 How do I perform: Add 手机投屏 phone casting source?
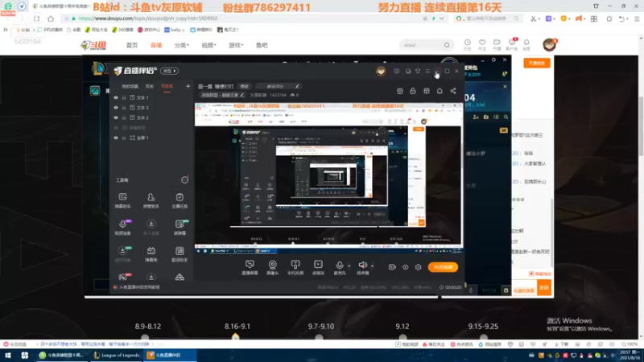pyautogui.click(x=295, y=267)
